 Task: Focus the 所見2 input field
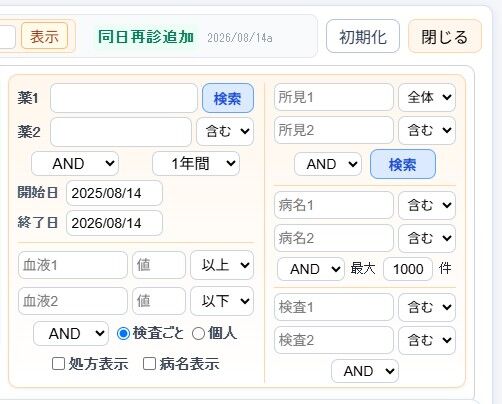click(334, 130)
